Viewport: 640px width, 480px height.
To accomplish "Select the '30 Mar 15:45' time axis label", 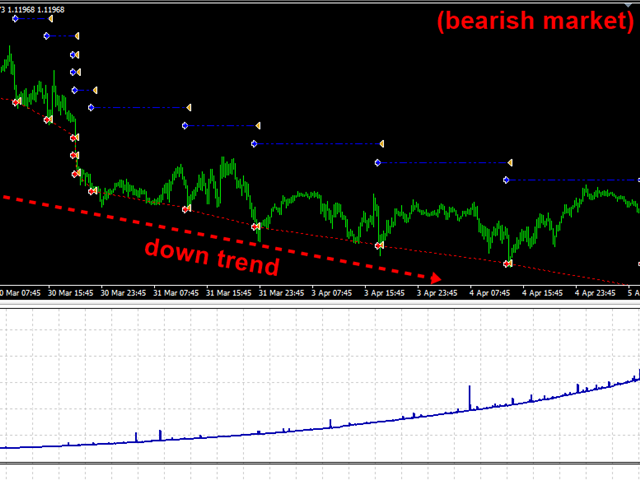I will (x=71, y=293).
